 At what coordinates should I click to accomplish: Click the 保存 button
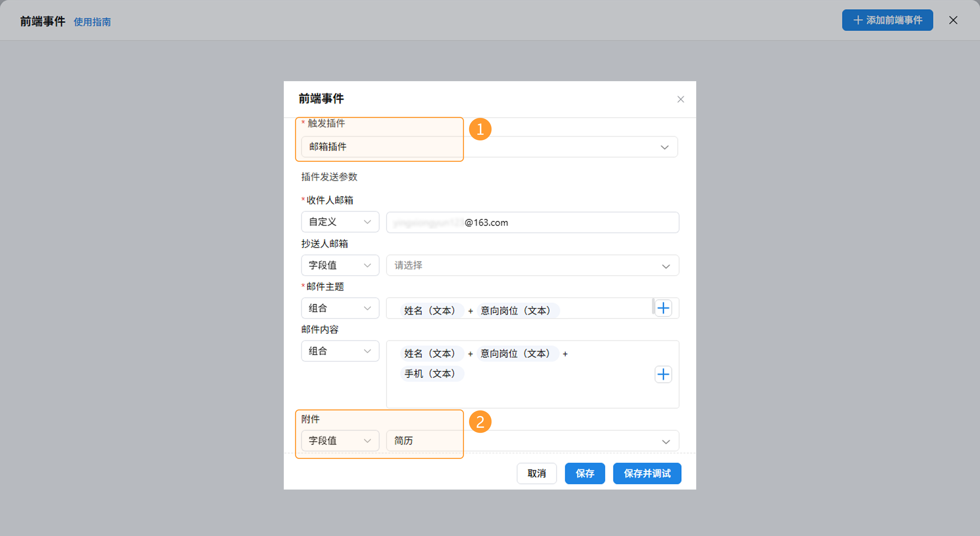(x=584, y=473)
